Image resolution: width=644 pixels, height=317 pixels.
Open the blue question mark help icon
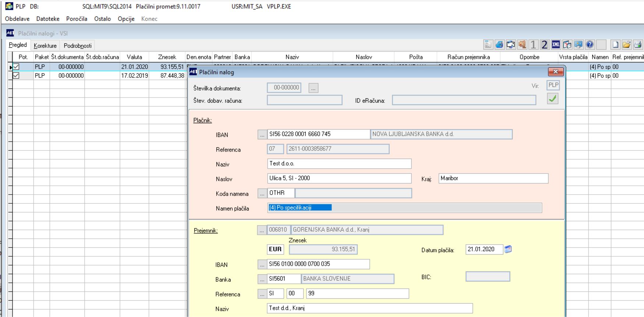point(590,45)
